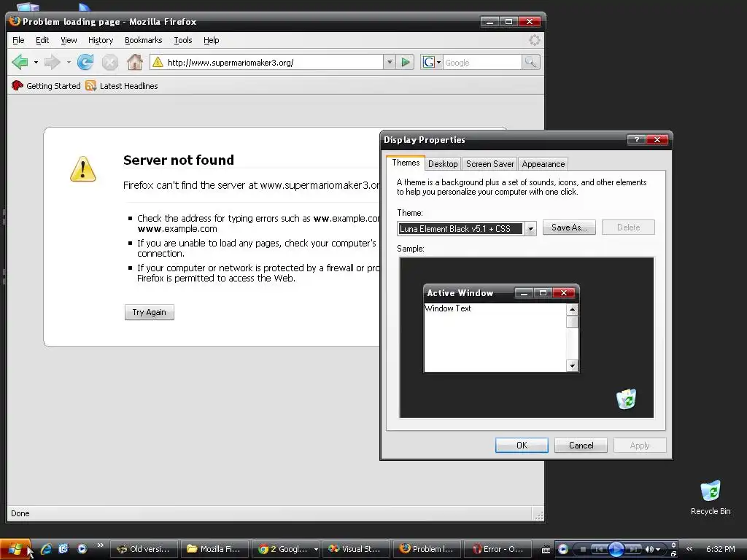The height and width of the screenshot is (560, 747).
Task: Switch to the Visual St... taskbar window
Action: [x=355, y=549]
